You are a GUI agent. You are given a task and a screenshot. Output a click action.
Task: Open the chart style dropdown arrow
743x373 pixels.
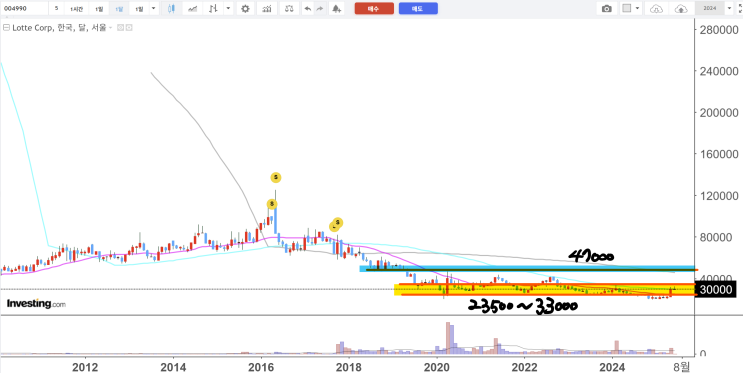(x=228, y=9)
